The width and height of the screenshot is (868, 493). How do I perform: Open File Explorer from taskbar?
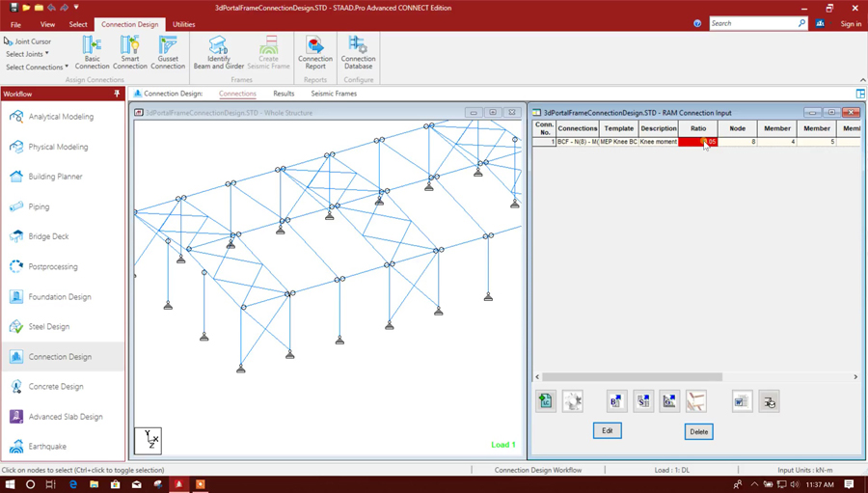pyautogui.click(x=94, y=484)
